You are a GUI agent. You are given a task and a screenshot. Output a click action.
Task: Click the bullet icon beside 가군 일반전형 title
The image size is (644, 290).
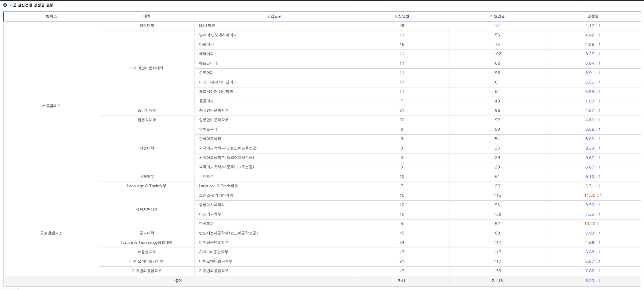tap(5, 5)
